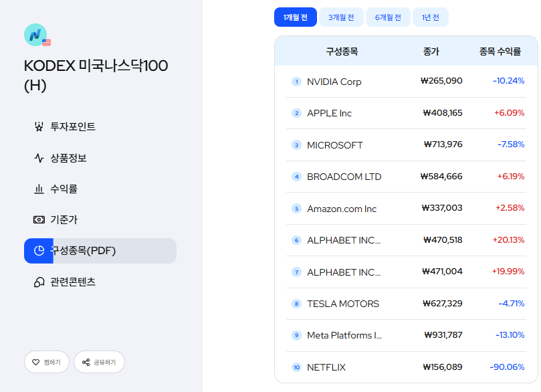Switch to the 6개월 전 period tab
This screenshot has width=541, height=392.
[x=388, y=17]
